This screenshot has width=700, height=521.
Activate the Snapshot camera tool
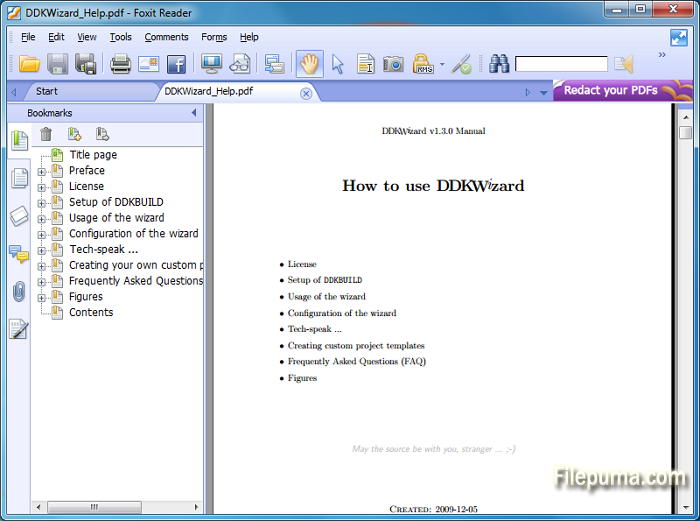point(393,64)
